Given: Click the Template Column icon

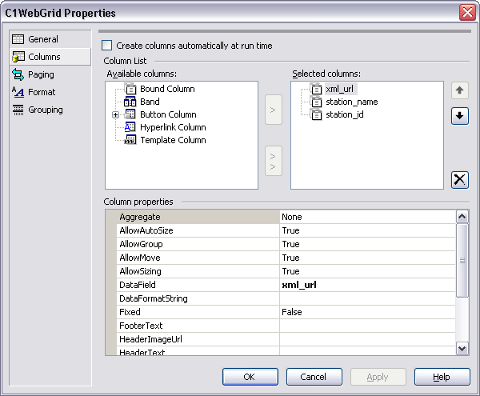Looking at the screenshot, I should 130,140.
